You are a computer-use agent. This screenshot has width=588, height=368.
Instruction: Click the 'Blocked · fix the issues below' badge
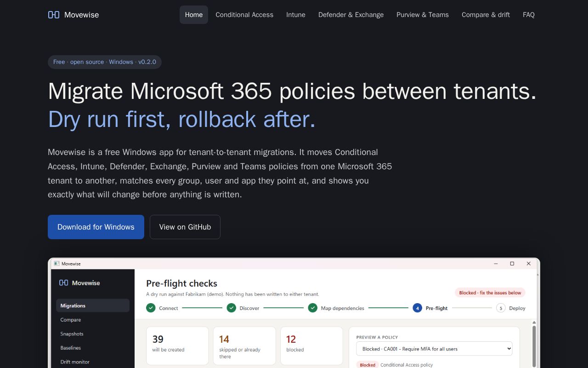490,293
